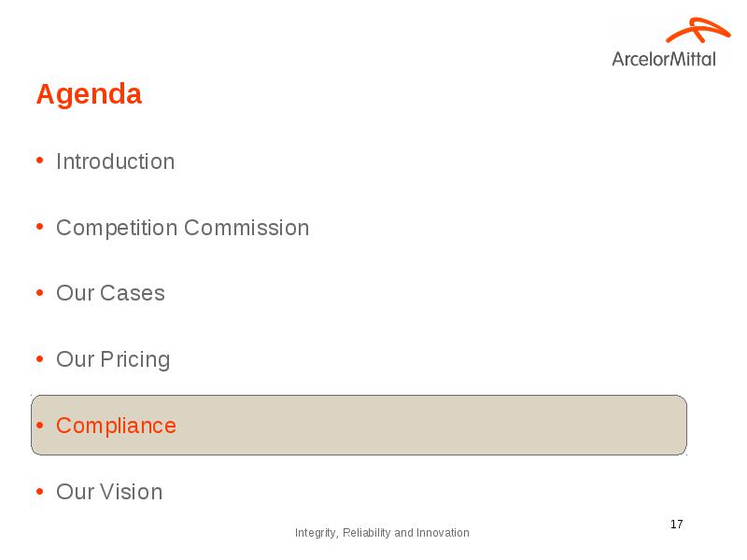This screenshot has height=560, width=747.
Task: Select the Our Cases agenda item
Action: (110, 293)
